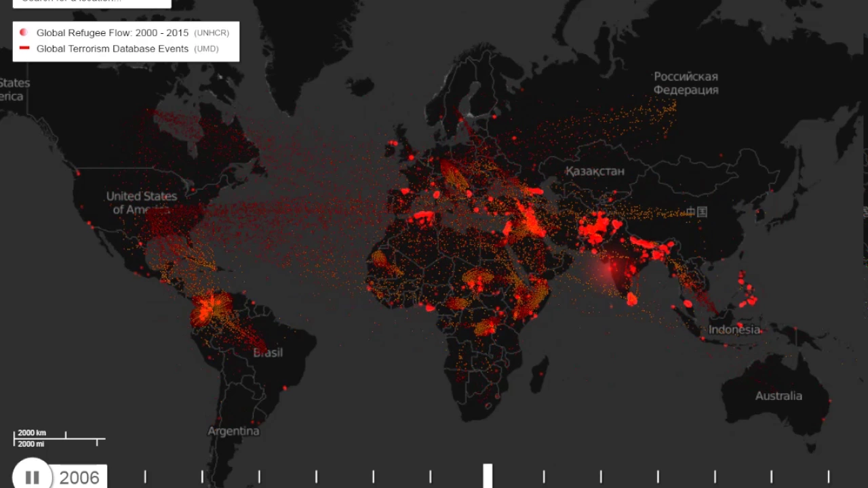This screenshot has width=868, height=488.
Task: Select the highlighted current-year timeline marker
Action: point(488,476)
